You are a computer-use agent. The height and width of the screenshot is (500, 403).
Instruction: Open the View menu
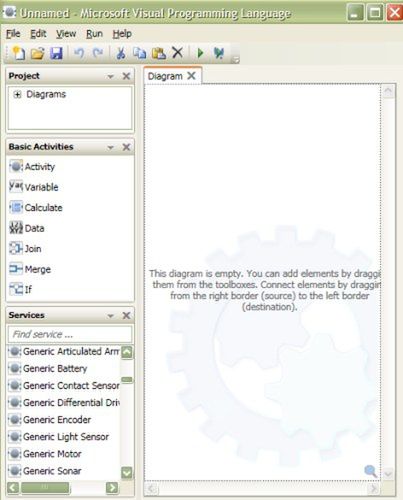[x=66, y=34]
